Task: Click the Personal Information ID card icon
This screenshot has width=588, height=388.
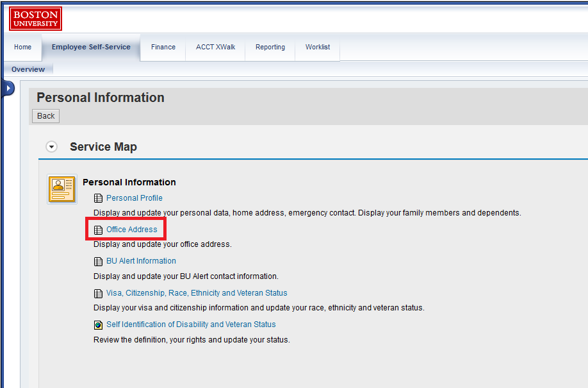Action: tap(61, 189)
